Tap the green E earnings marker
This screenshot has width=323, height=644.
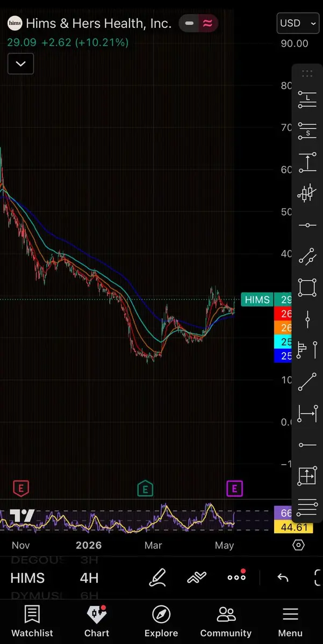pos(145,489)
